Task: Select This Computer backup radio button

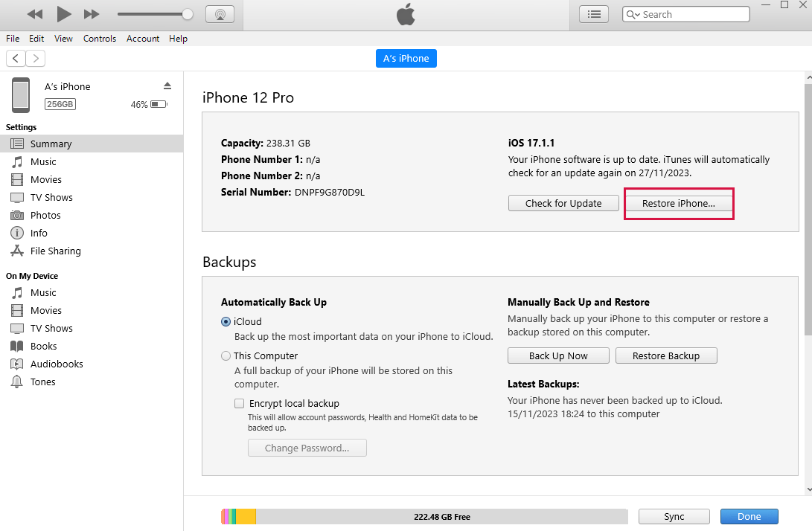Action: [x=226, y=356]
